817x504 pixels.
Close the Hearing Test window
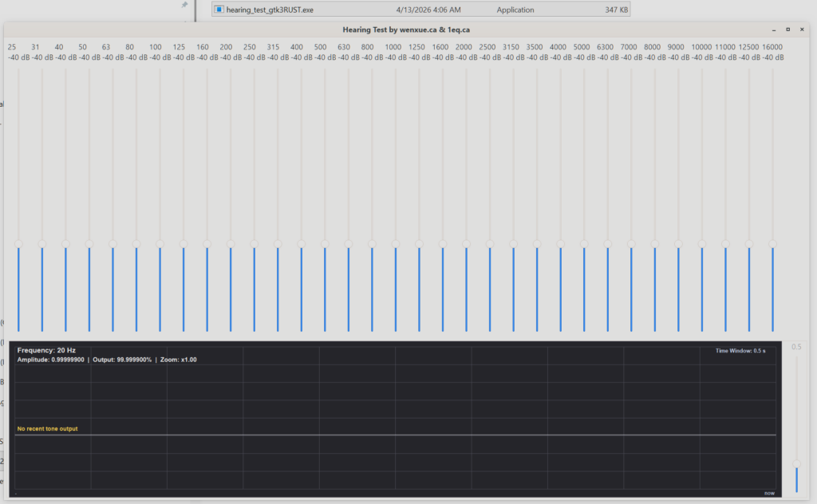[803, 30]
